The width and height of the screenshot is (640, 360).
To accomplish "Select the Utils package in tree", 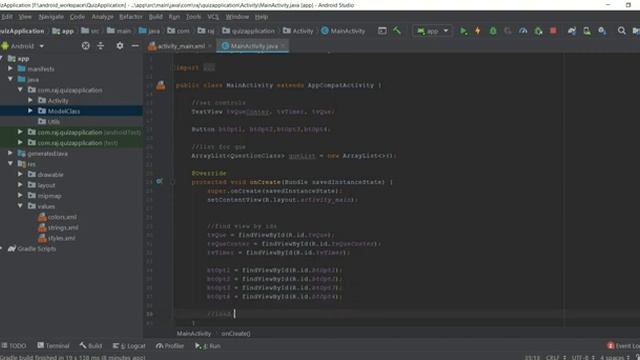I will click(54, 122).
